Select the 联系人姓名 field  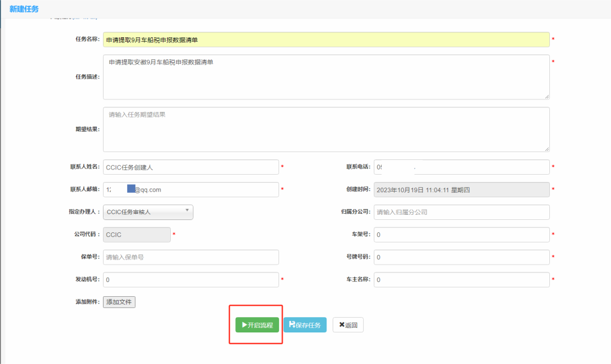coord(191,167)
